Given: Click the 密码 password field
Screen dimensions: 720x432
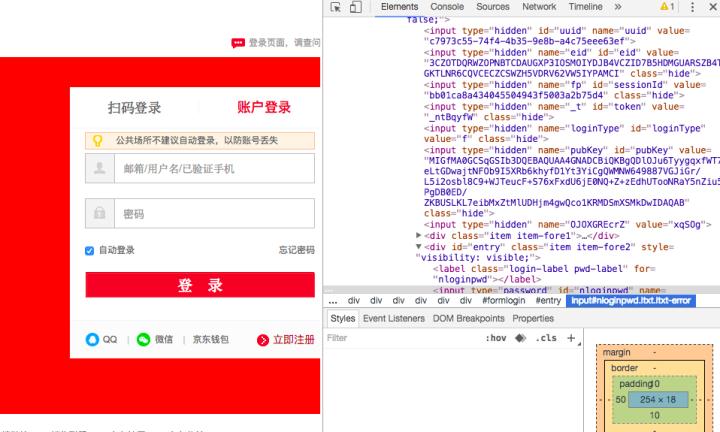Looking at the screenshot, I should click(x=214, y=213).
